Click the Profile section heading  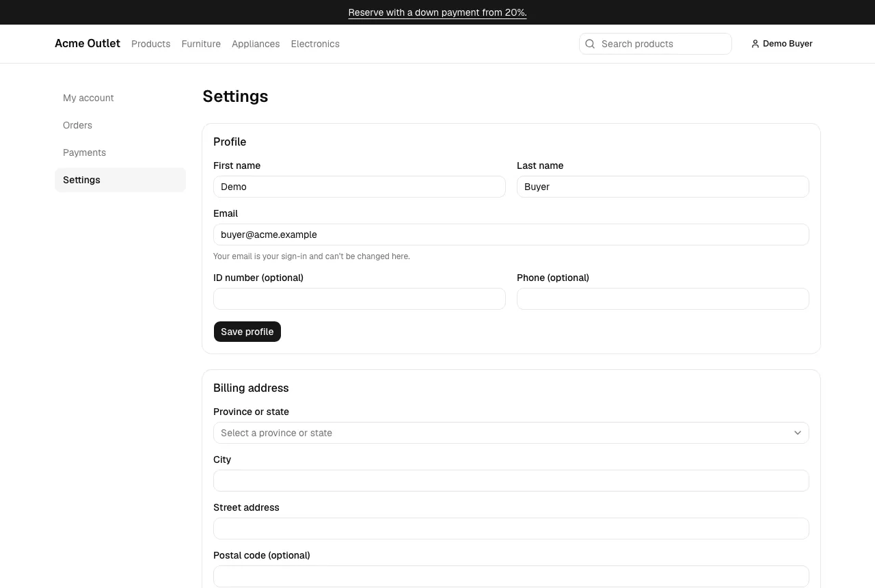click(x=230, y=142)
